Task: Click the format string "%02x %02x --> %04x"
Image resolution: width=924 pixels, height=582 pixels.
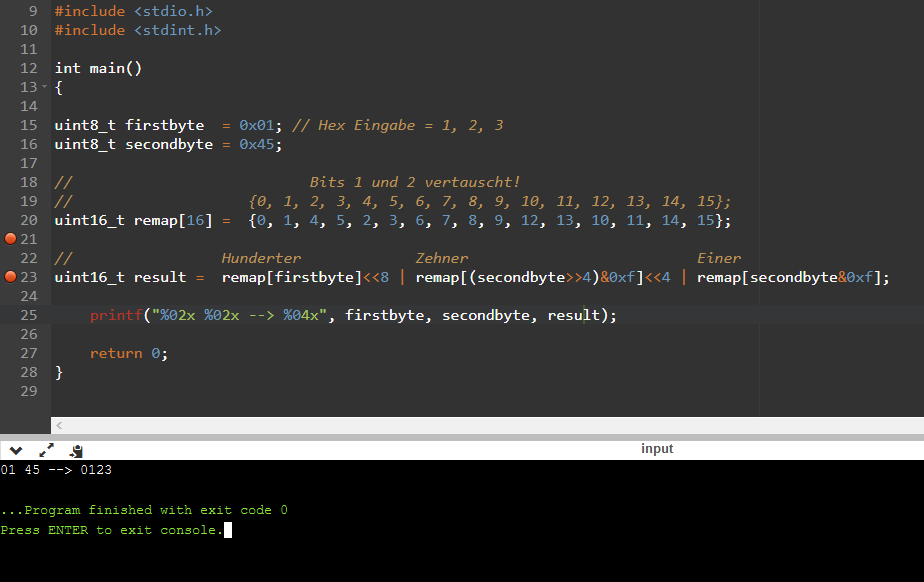Action: pyautogui.click(x=240, y=315)
